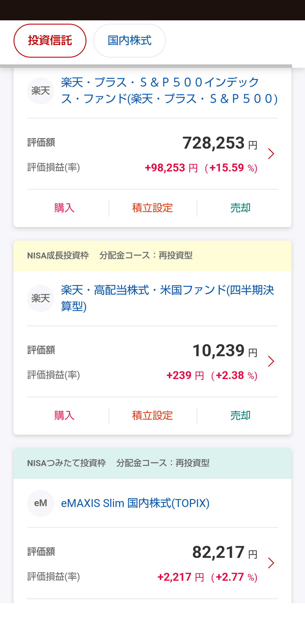Switch to the 投資信託 tab
Image resolution: width=305 pixels, height=644 pixels.
(x=50, y=41)
